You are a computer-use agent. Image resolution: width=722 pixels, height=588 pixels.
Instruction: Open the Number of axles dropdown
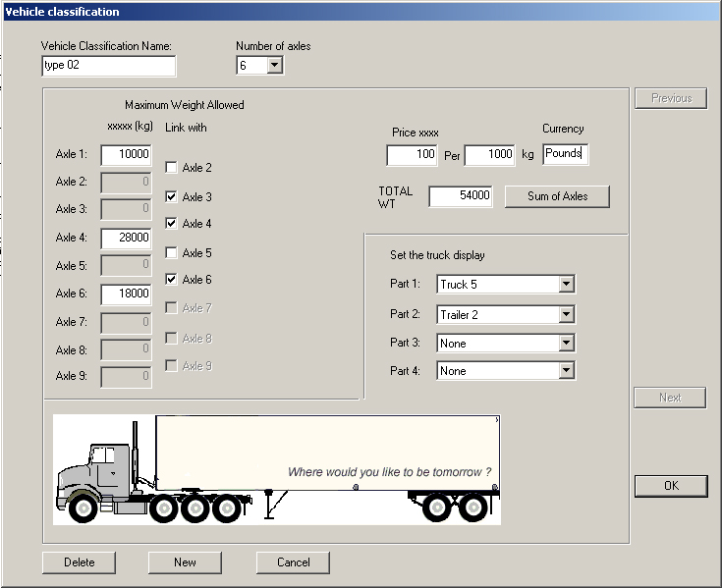[274, 66]
